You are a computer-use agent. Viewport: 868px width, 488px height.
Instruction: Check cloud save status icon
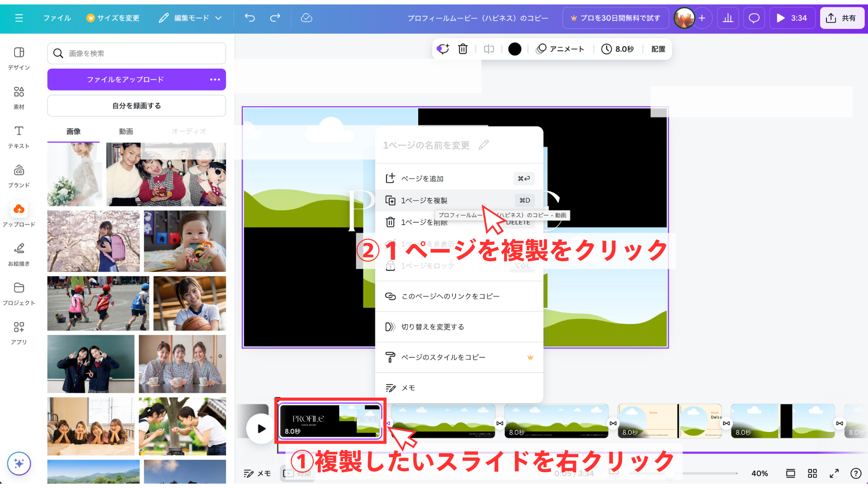(307, 18)
